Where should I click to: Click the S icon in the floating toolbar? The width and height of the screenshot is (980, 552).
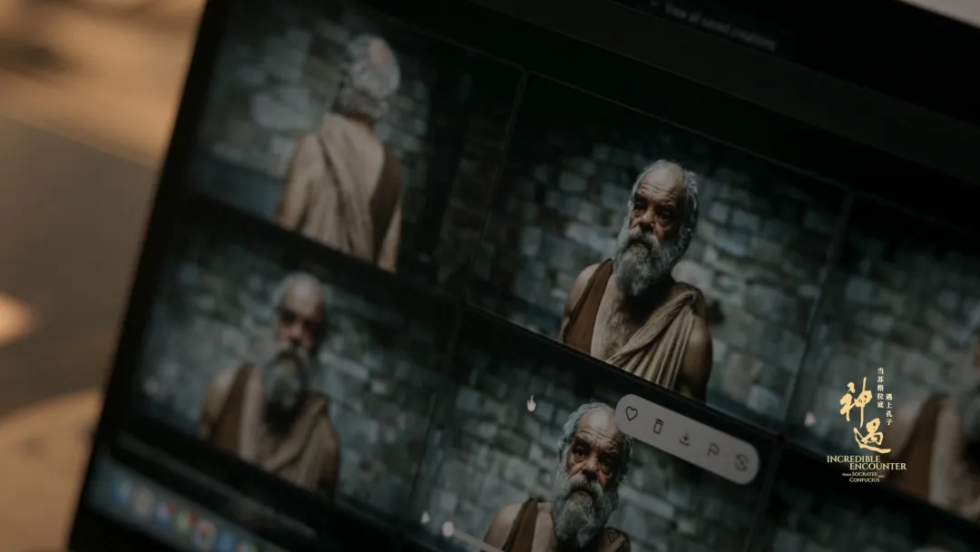741,462
